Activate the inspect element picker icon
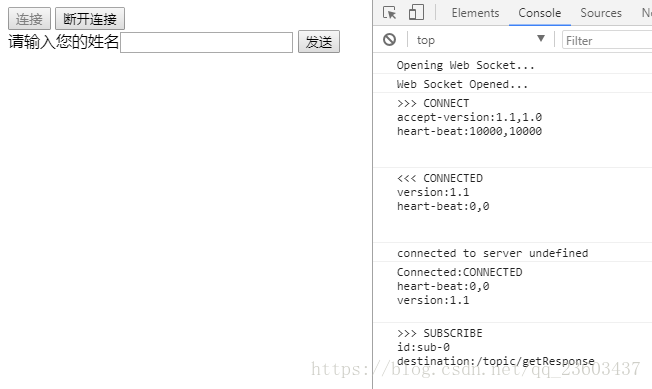The width and height of the screenshot is (652, 389). [389, 12]
